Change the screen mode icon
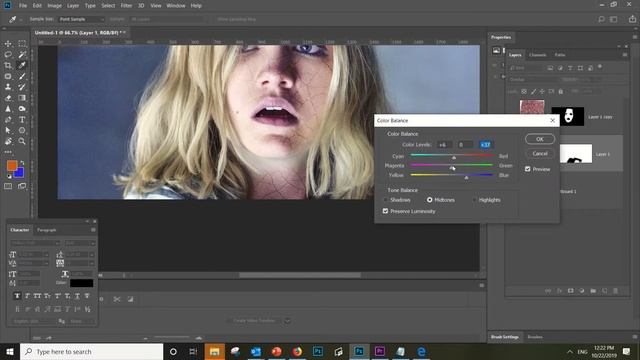 click(x=22, y=186)
